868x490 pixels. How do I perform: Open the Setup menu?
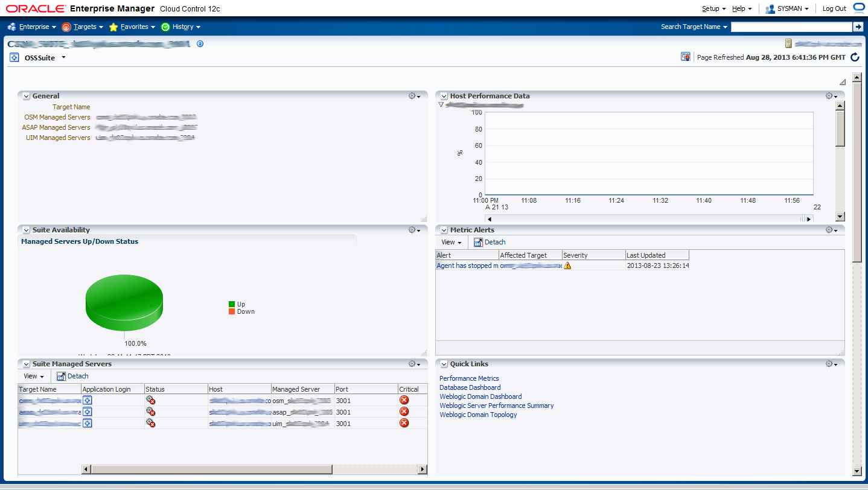tap(713, 8)
